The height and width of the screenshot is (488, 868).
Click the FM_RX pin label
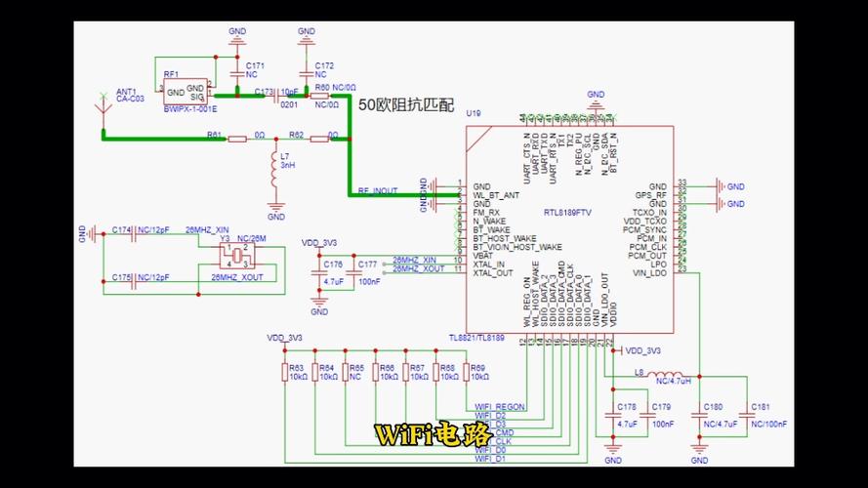click(x=486, y=213)
